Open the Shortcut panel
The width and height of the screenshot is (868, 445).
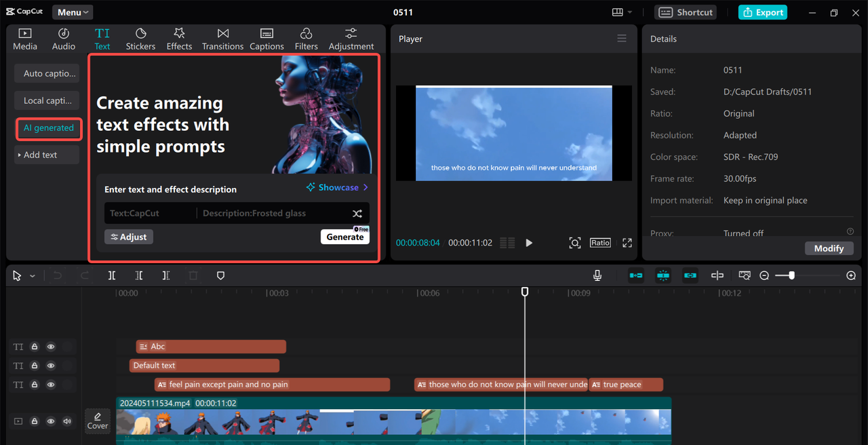[686, 12]
